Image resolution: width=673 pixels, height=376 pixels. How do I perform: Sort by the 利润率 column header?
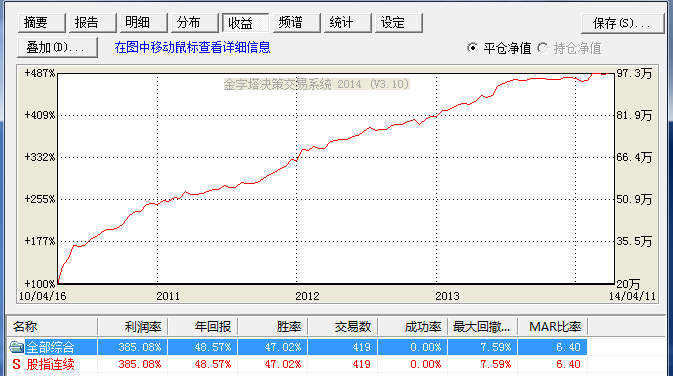[x=133, y=327]
